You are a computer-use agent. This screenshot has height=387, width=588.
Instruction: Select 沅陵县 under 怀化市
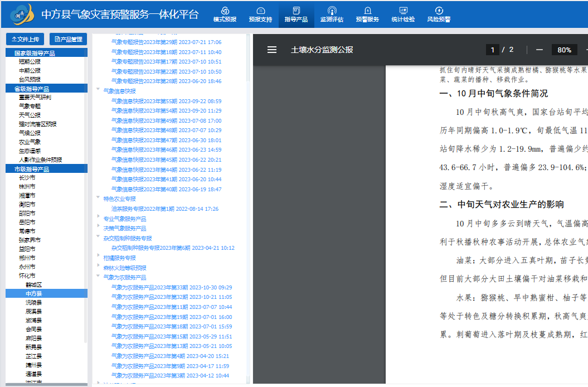click(34, 303)
